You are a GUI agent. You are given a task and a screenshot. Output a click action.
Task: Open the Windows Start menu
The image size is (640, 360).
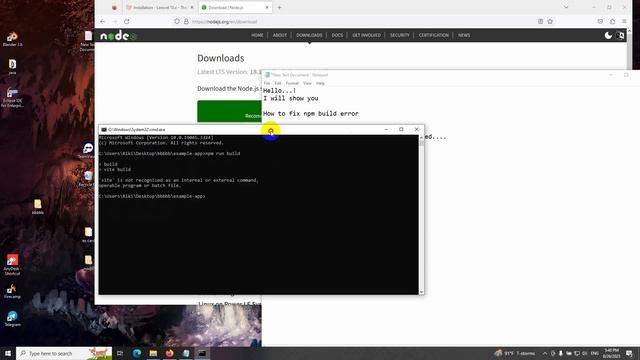(x=8, y=353)
